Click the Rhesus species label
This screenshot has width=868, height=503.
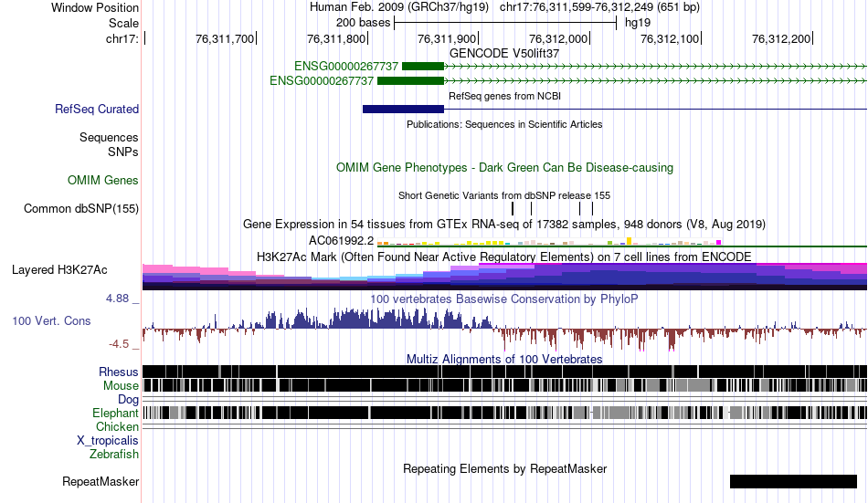click(119, 372)
